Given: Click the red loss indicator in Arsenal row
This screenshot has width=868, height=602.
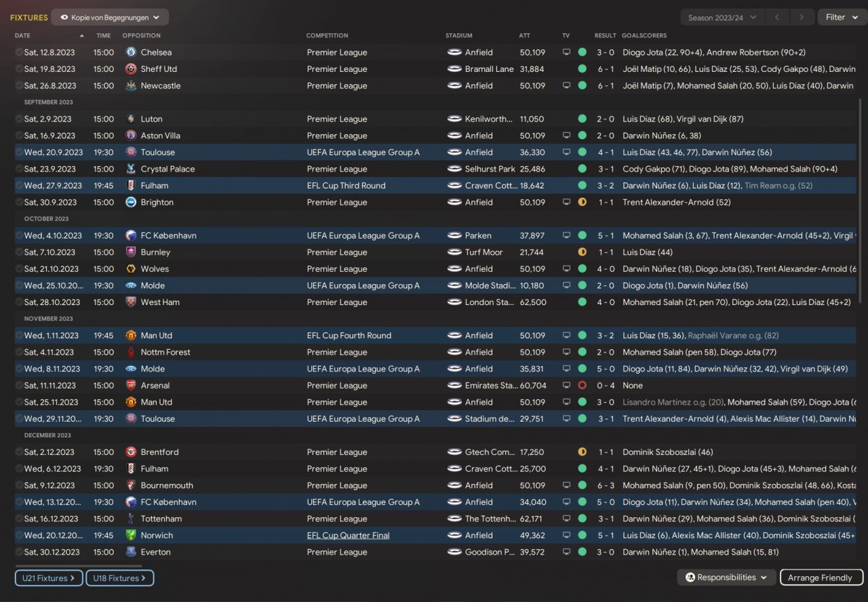Looking at the screenshot, I should pyautogui.click(x=582, y=385).
